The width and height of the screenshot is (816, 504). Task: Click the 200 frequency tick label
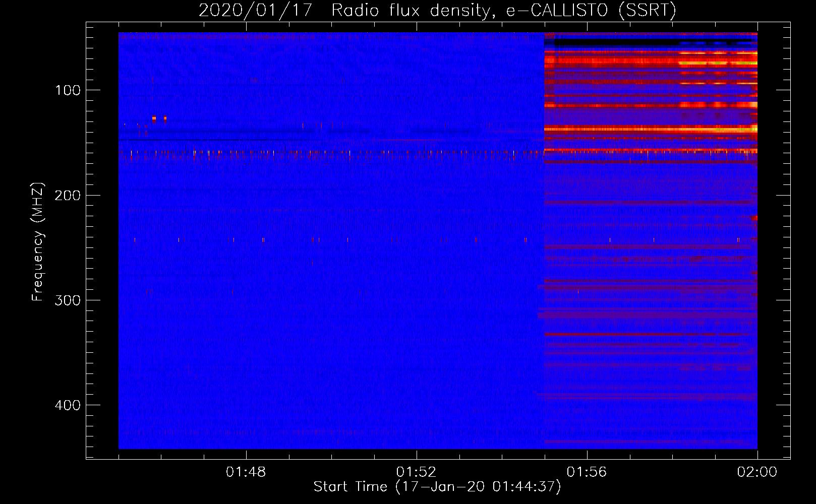(68, 195)
